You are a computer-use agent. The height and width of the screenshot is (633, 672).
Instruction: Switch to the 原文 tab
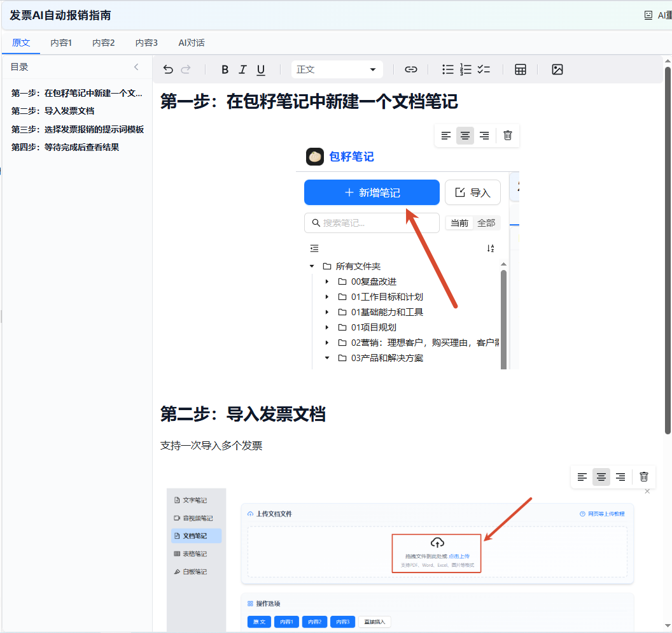click(x=21, y=43)
